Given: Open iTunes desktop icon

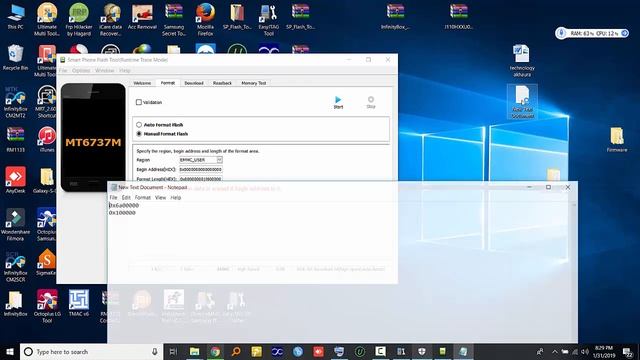Looking at the screenshot, I should [47, 140].
